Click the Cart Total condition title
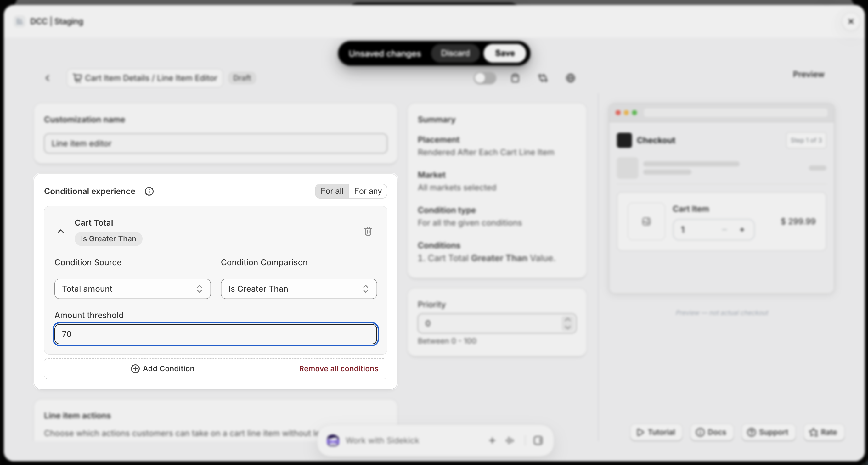Viewport: 868px width, 465px height. pyautogui.click(x=94, y=223)
